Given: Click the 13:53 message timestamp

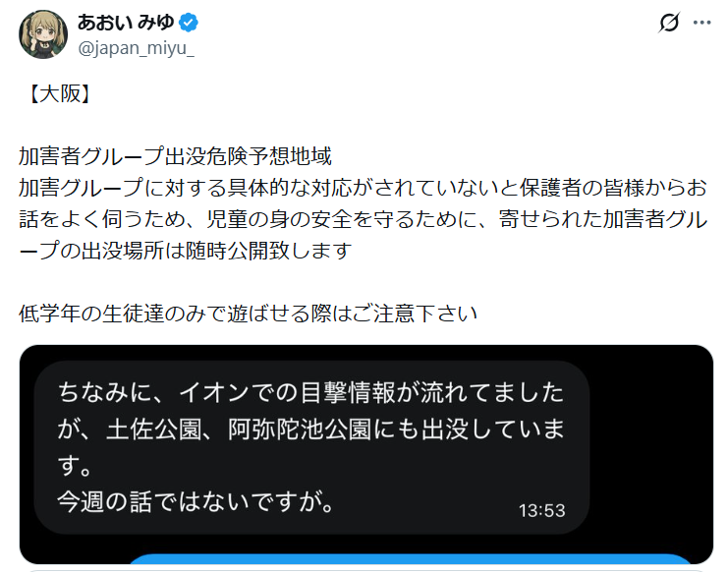Looking at the screenshot, I should [541, 511].
